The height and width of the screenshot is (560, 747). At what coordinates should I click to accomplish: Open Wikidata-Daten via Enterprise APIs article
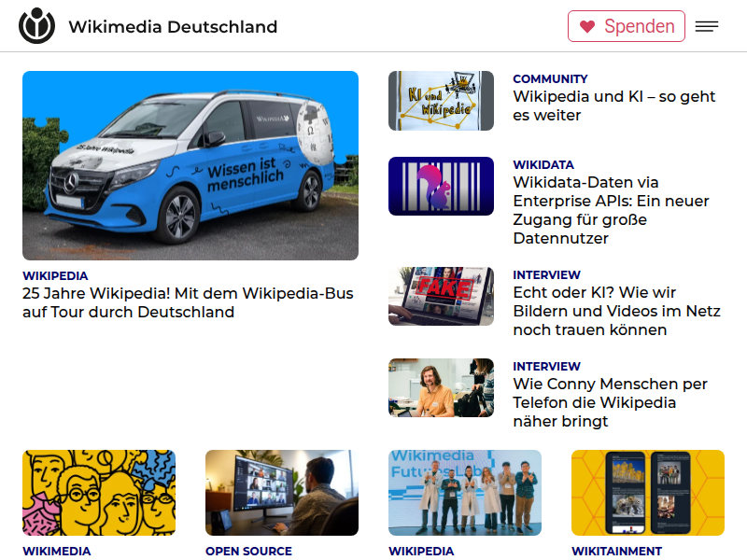tap(612, 210)
